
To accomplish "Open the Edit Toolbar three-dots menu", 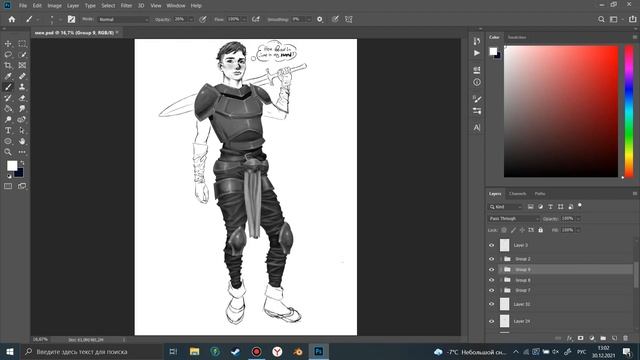I will pos(22,152).
